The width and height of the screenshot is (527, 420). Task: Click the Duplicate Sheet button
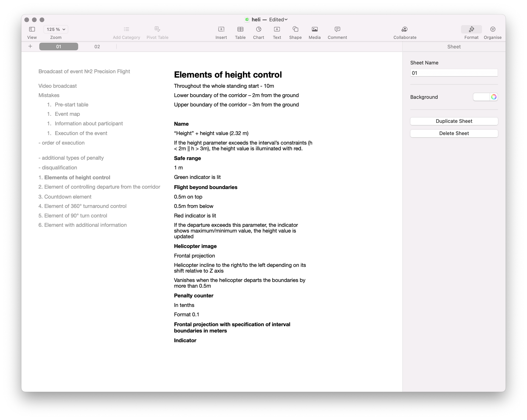[454, 121]
